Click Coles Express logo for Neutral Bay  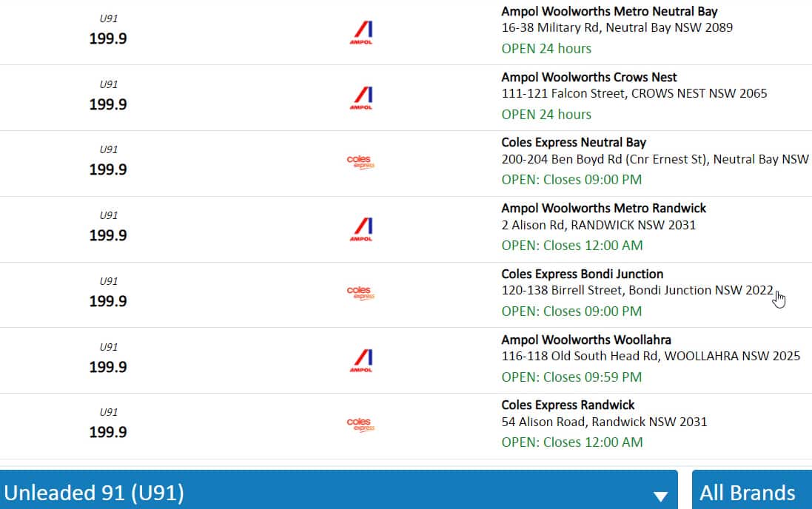[360, 163]
